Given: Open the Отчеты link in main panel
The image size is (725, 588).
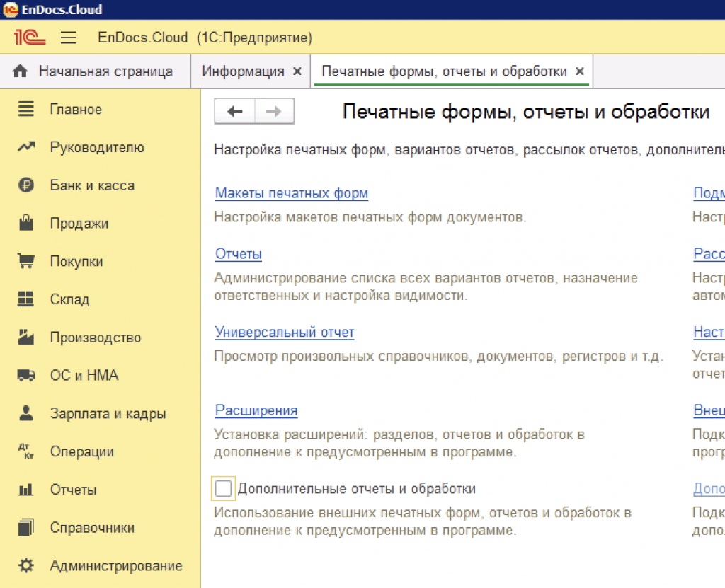Looking at the screenshot, I should 239,254.
